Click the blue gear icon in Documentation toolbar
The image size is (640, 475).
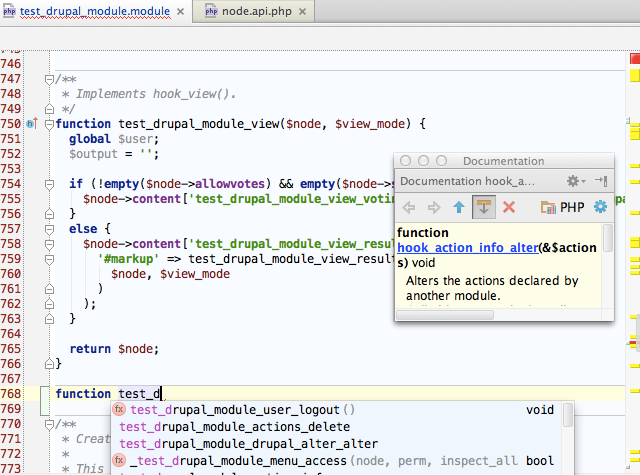pyautogui.click(x=600, y=207)
